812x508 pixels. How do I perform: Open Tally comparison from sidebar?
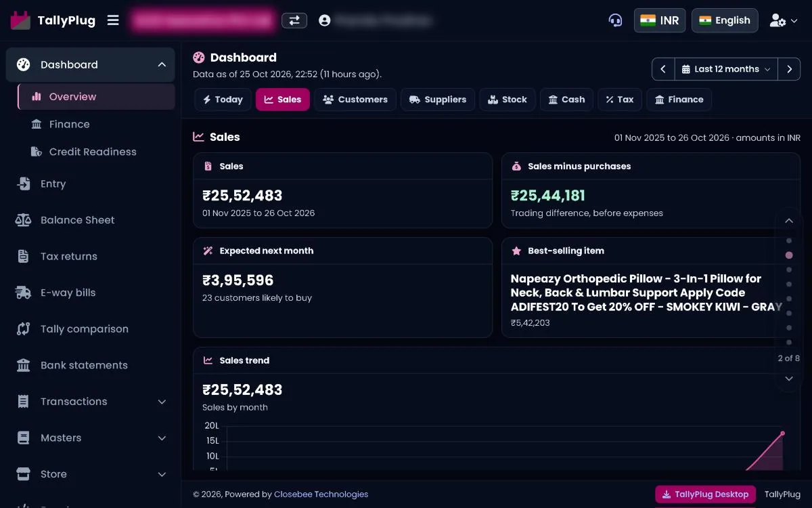(x=90, y=329)
